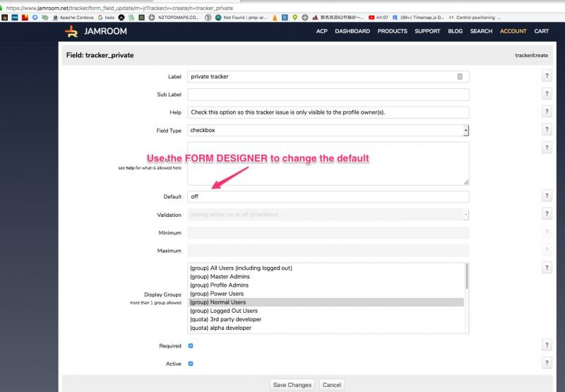Click the browser address bar URL
This screenshot has height=392, width=565.
tap(119, 8)
